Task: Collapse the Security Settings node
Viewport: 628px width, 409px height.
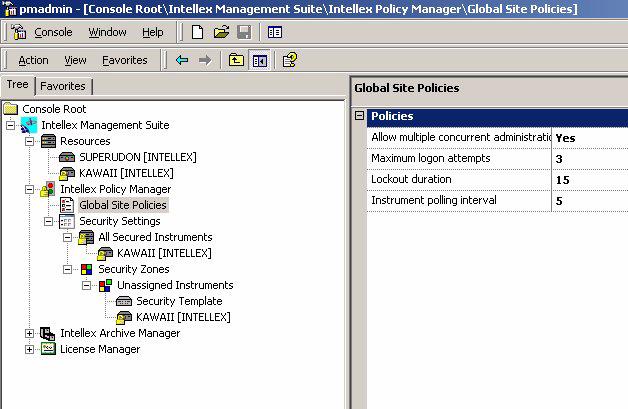Action: pyautogui.click(x=48, y=222)
